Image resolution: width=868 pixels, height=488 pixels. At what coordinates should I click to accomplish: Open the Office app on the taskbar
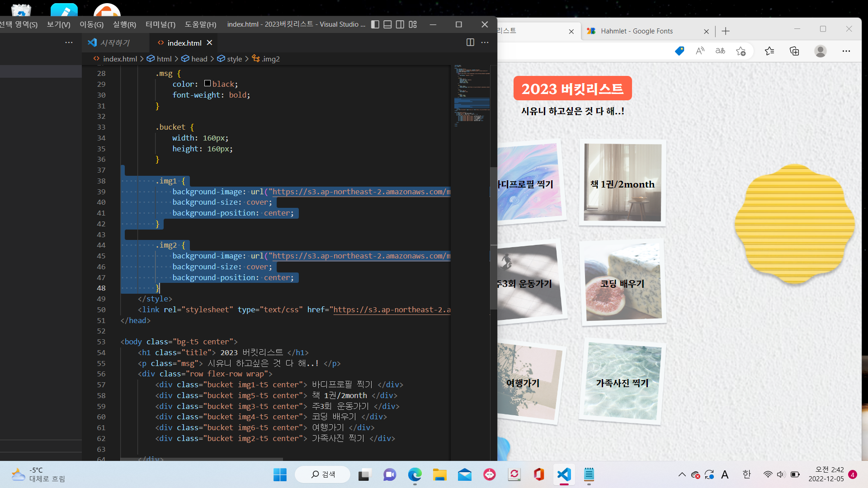539,474
